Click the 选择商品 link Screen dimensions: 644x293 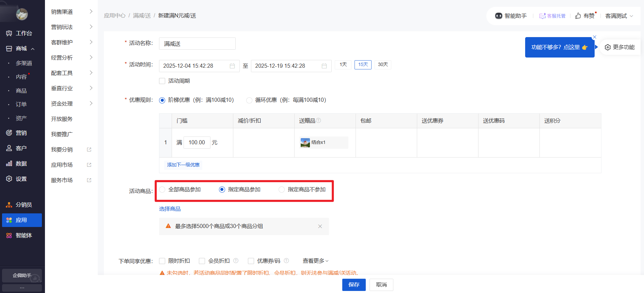click(x=170, y=209)
